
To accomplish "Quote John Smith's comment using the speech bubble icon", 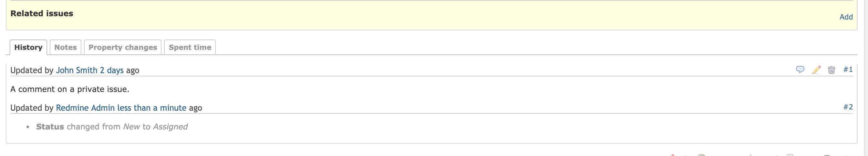I will [800, 70].
